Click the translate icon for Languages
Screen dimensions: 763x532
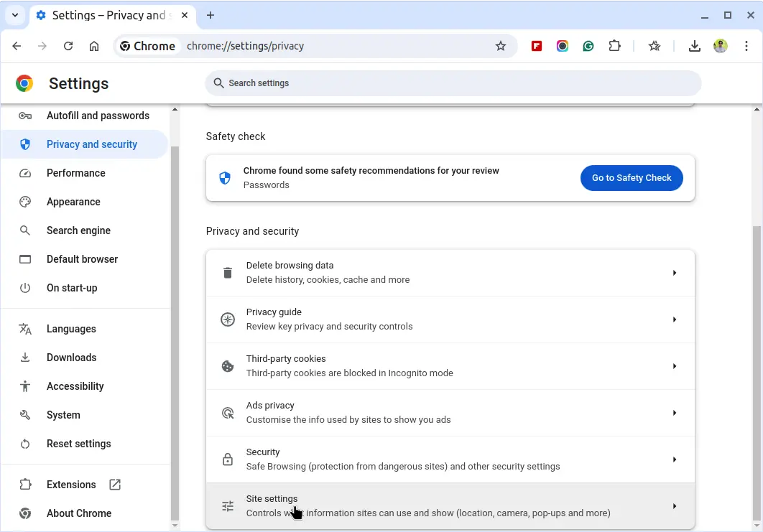click(25, 329)
